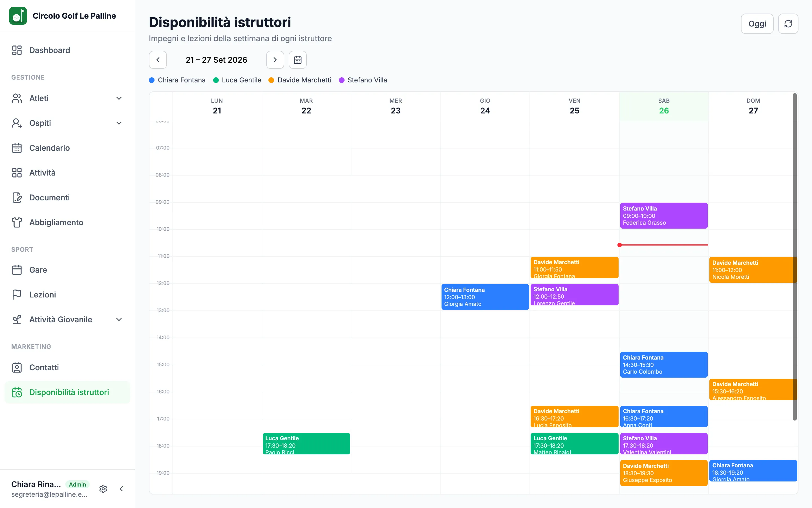The image size is (812, 508).
Task: Click the Stefano Villa purple legend dot
Action: [x=342, y=80]
